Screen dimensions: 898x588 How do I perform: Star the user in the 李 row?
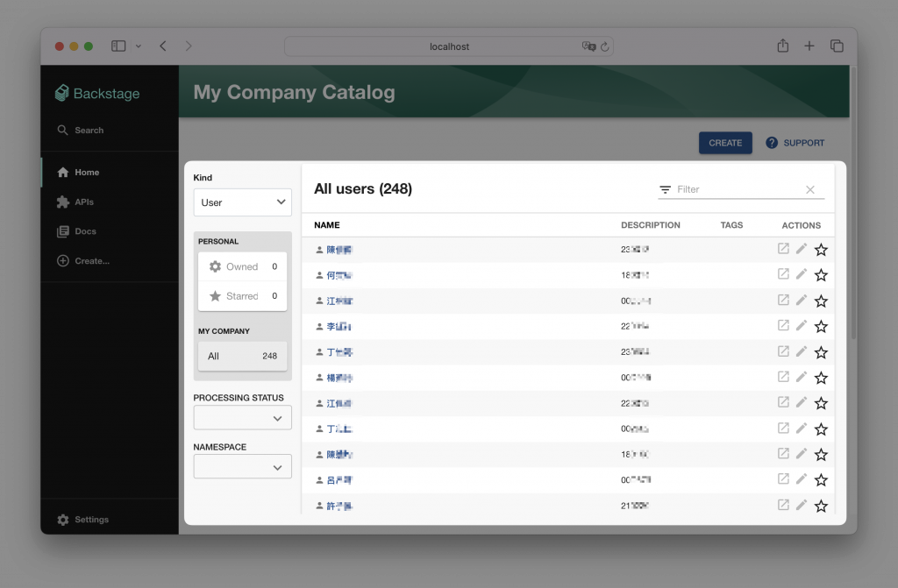point(821,326)
